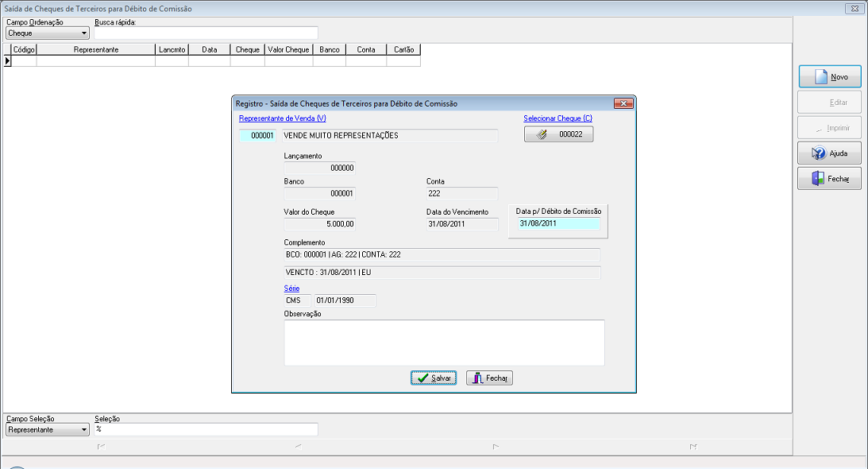Go to last record navigation arrow
This screenshot has height=469, width=868.
(693, 447)
